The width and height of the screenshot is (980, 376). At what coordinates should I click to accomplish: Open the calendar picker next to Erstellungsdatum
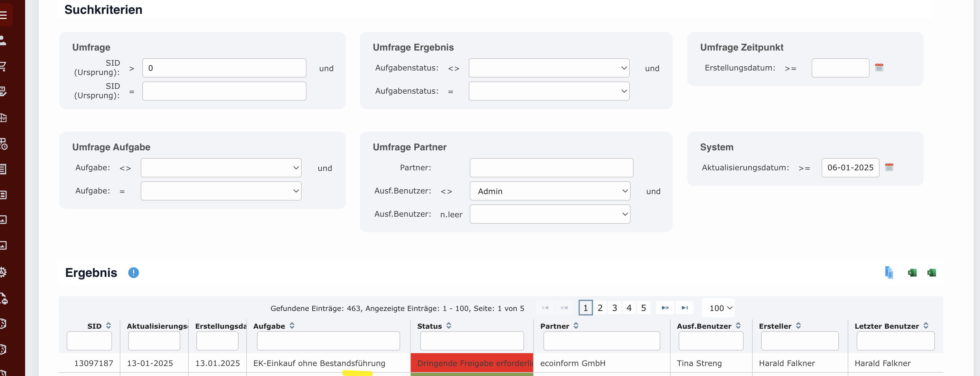pyautogui.click(x=880, y=68)
